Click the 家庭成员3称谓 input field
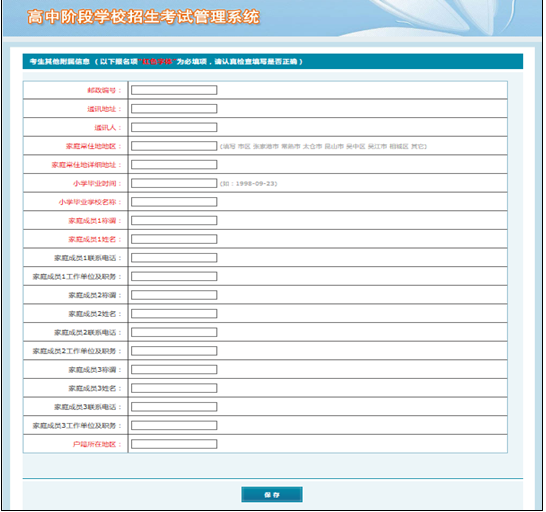The image size is (546, 512). click(x=174, y=370)
